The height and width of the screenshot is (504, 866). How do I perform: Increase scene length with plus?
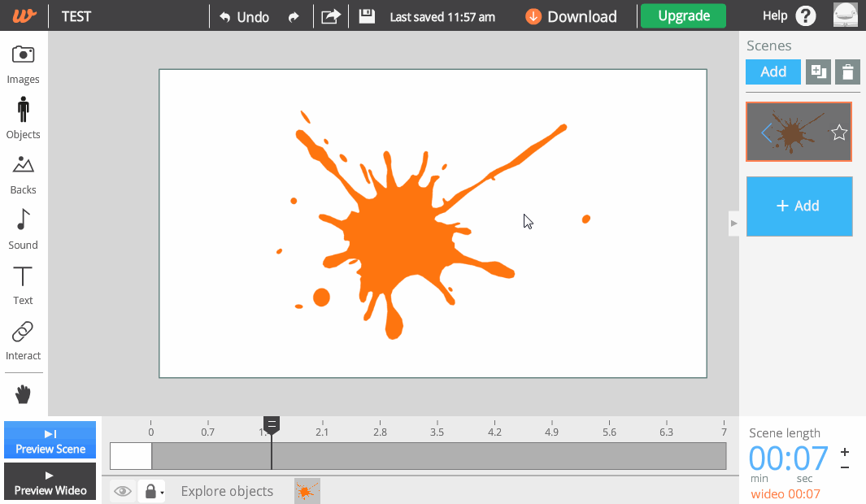[845, 452]
